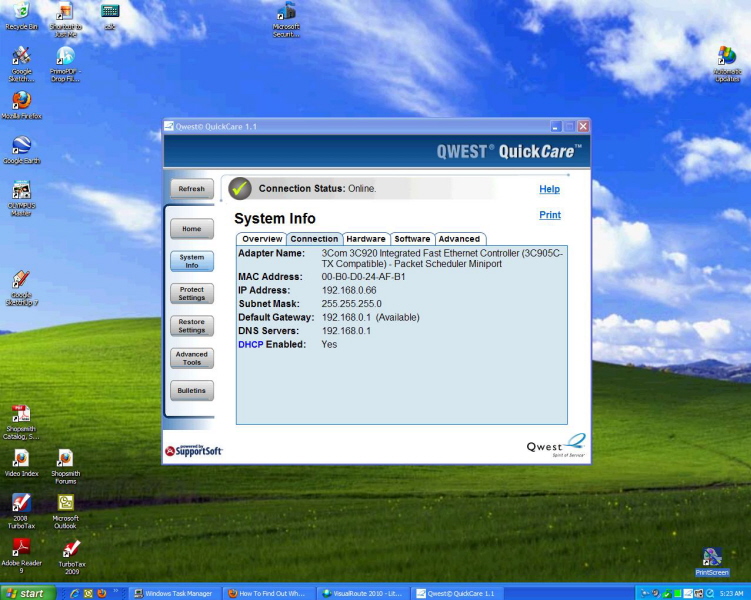Click IP address value 192.168.0.66
Screen dimensions: 751x600
click(x=349, y=290)
